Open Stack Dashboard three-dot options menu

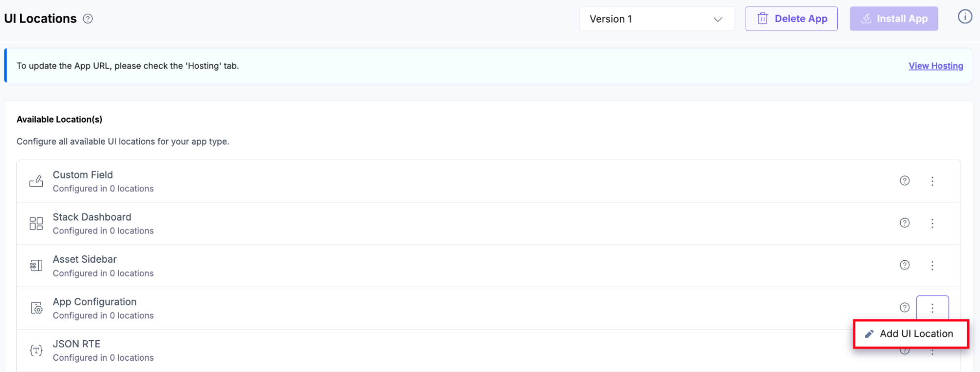point(932,223)
